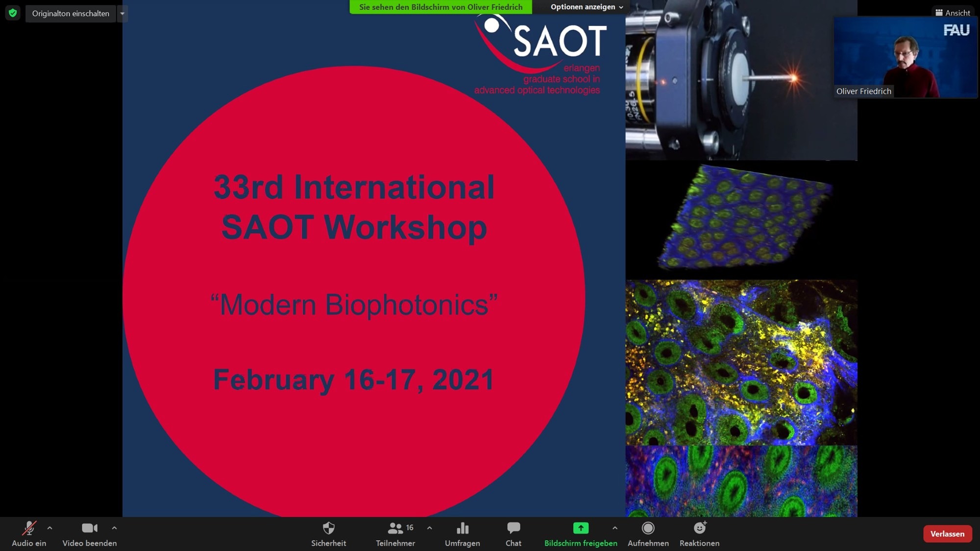
Task: Click the yellow-green fluorescence microscopy image
Action: [x=741, y=362]
